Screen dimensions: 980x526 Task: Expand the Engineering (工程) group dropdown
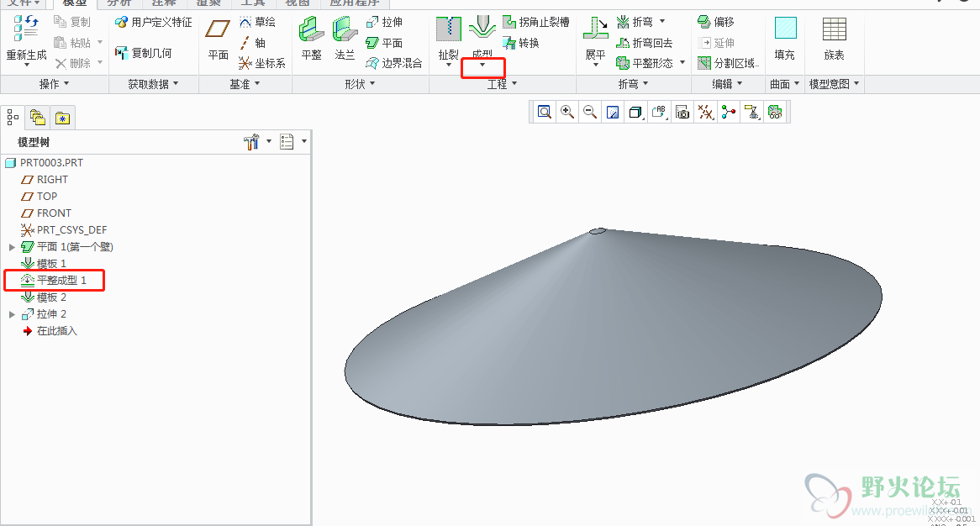click(x=514, y=84)
